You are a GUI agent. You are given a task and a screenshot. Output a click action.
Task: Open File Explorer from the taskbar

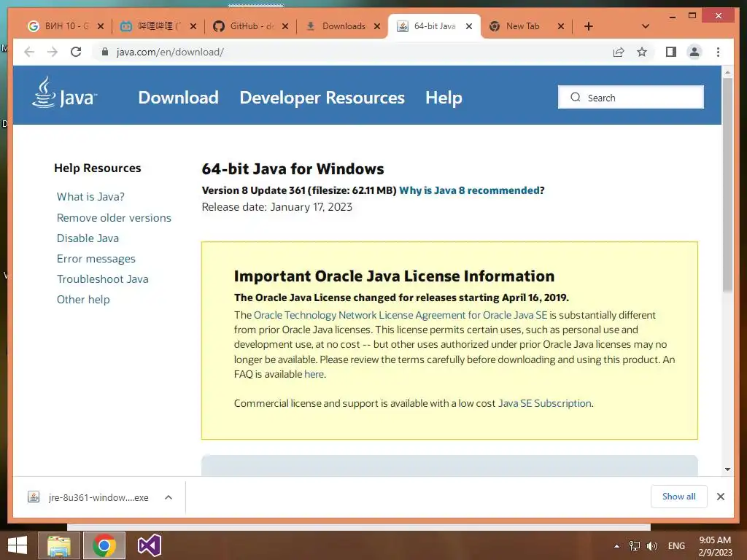(58, 545)
